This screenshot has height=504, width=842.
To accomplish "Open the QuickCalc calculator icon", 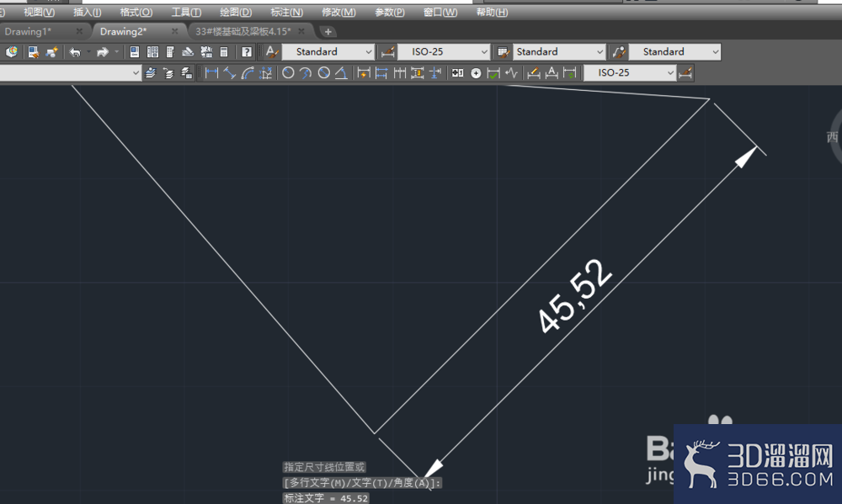I will 224,52.
